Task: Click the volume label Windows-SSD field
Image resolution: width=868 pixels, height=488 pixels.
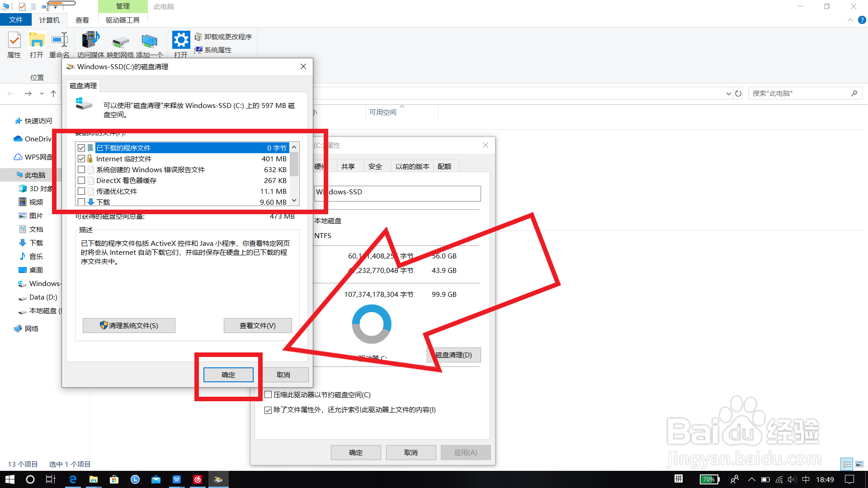Action: [x=397, y=193]
